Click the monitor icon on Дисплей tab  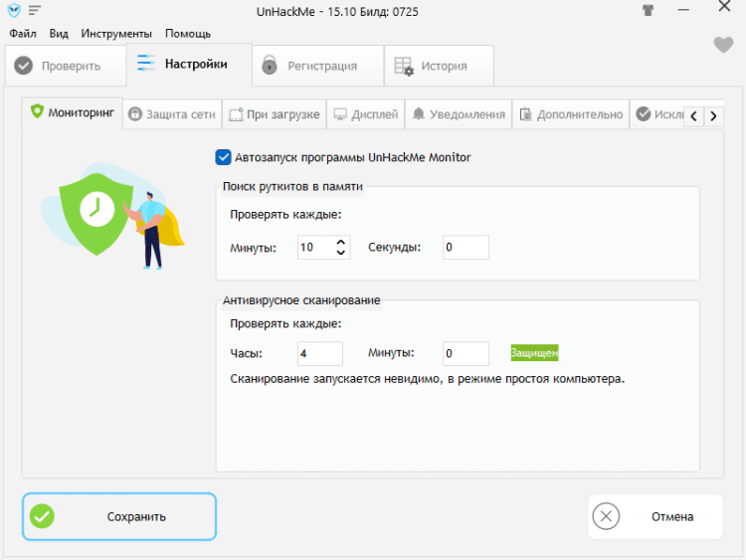tap(340, 114)
